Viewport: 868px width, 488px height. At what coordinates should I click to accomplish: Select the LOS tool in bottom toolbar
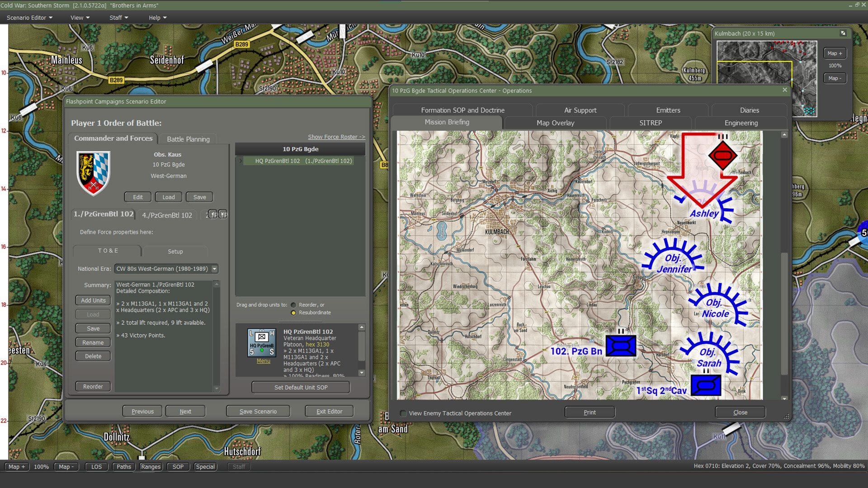tap(96, 466)
